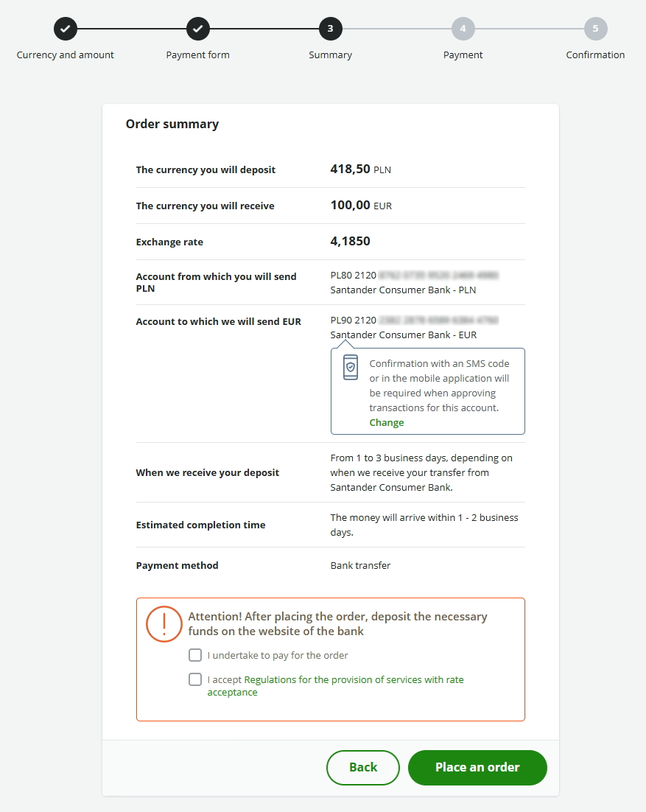
Task: Click the 4,1850 exchange rate value
Action: (x=351, y=242)
